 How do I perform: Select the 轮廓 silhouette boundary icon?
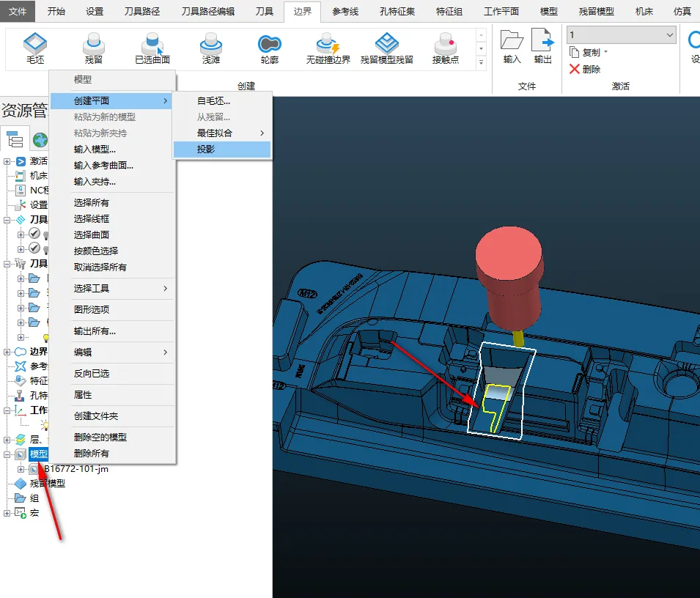click(x=270, y=44)
